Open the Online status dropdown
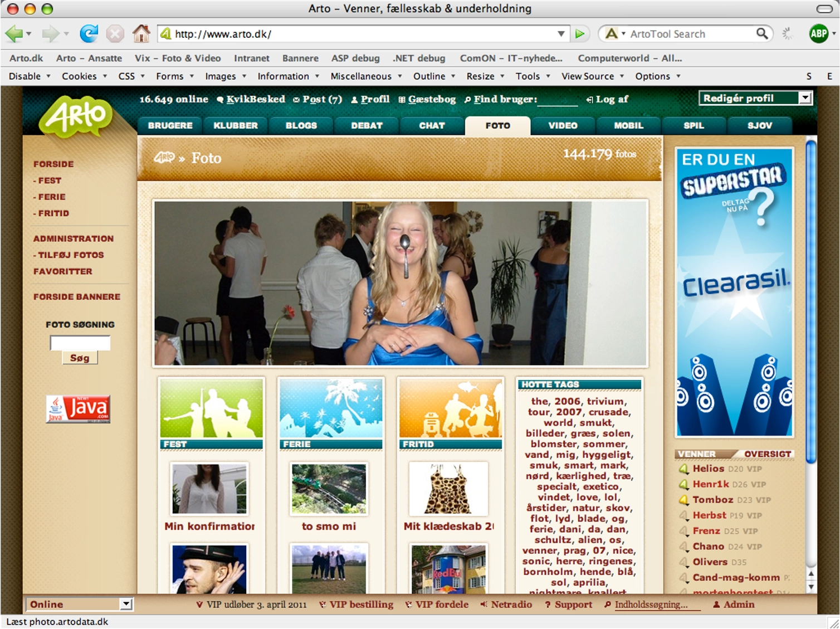This screenshot has height=629, width=840. tap(79, 604)
